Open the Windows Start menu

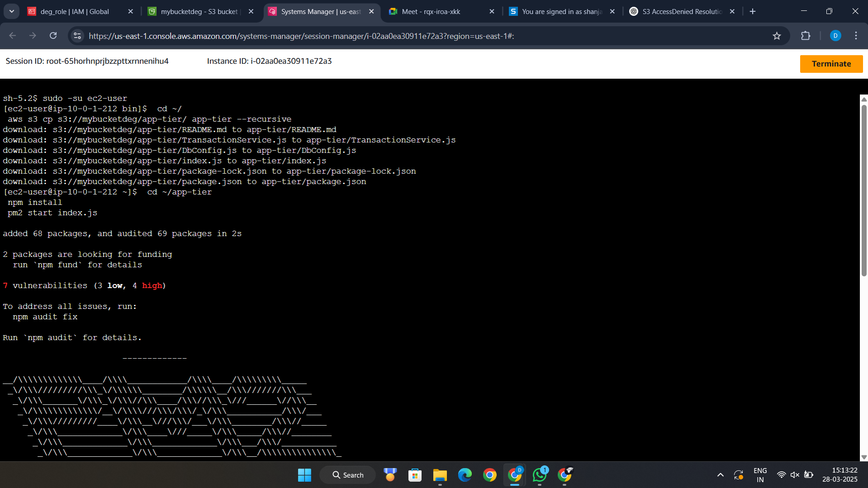(304, 475)
